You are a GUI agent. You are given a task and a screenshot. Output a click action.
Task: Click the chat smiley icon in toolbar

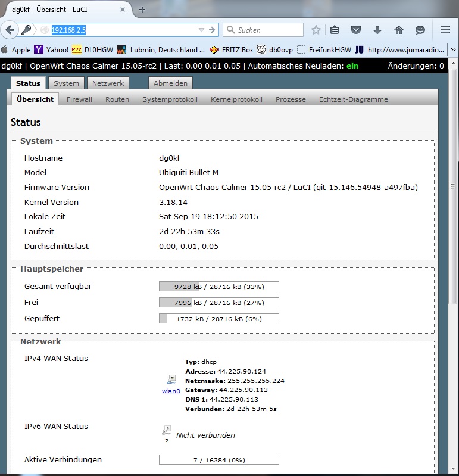tap(420, 30)
